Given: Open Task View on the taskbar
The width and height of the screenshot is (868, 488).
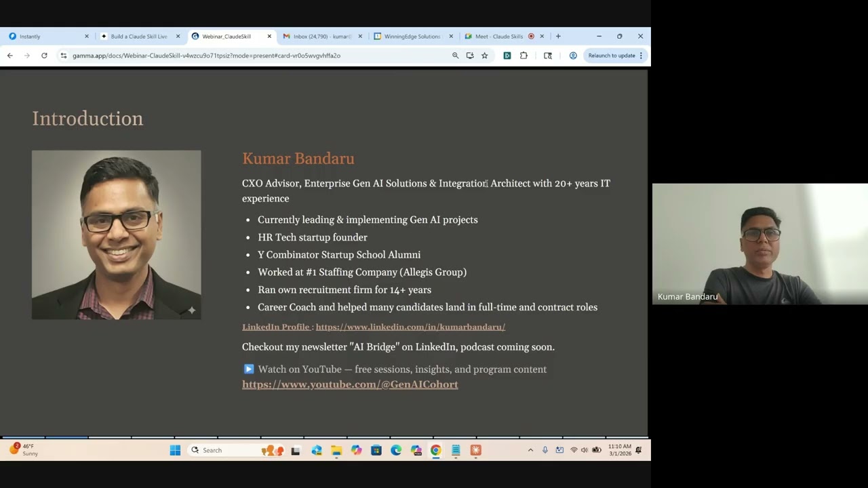Looking at the screenshot, I should (x=296, y=450).
